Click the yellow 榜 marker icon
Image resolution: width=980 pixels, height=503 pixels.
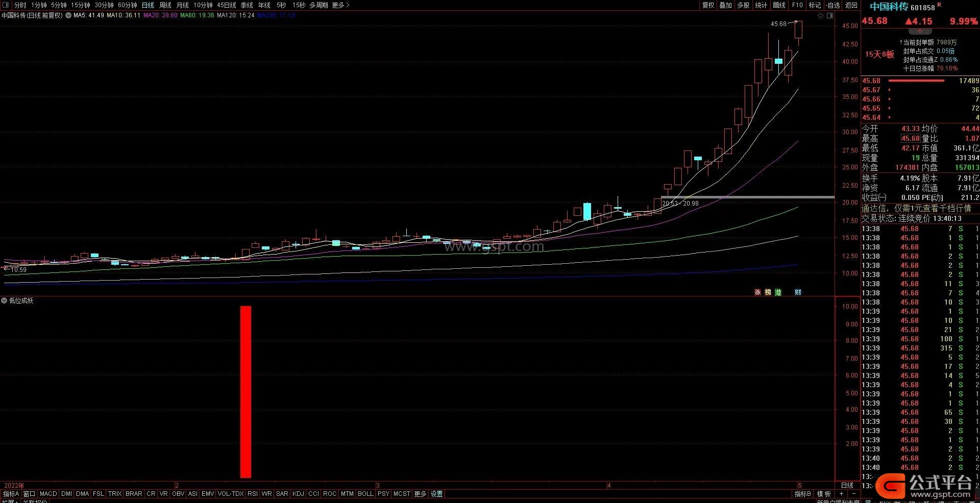click(768, 292)
